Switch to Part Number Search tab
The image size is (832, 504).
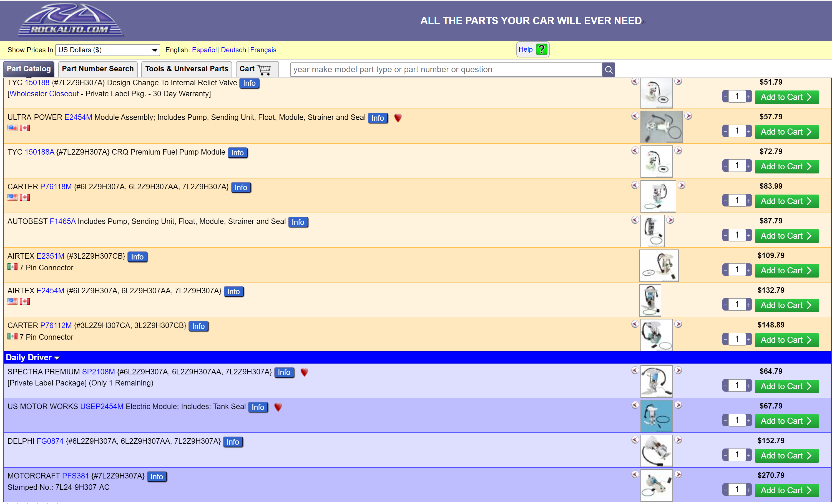[x=98, y=69]
